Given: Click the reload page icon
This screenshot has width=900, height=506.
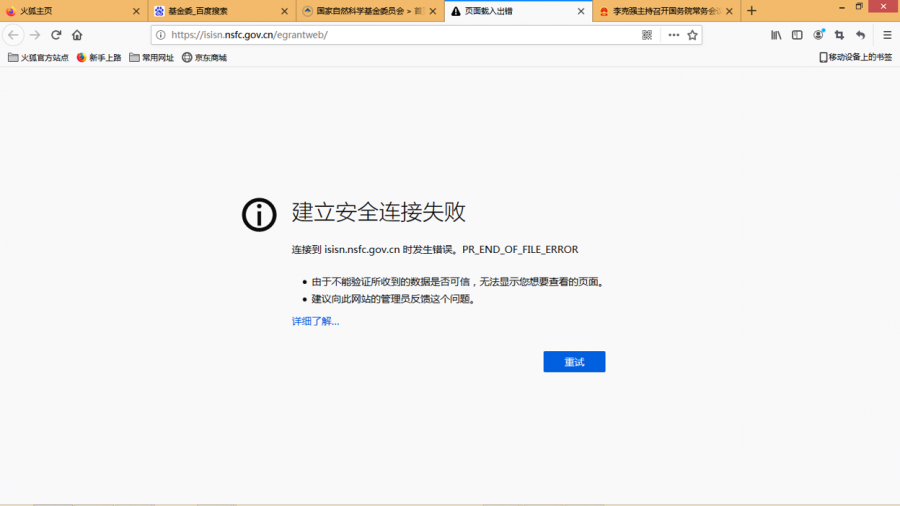Looking at the screenshot, I should (x=56, y=35).
